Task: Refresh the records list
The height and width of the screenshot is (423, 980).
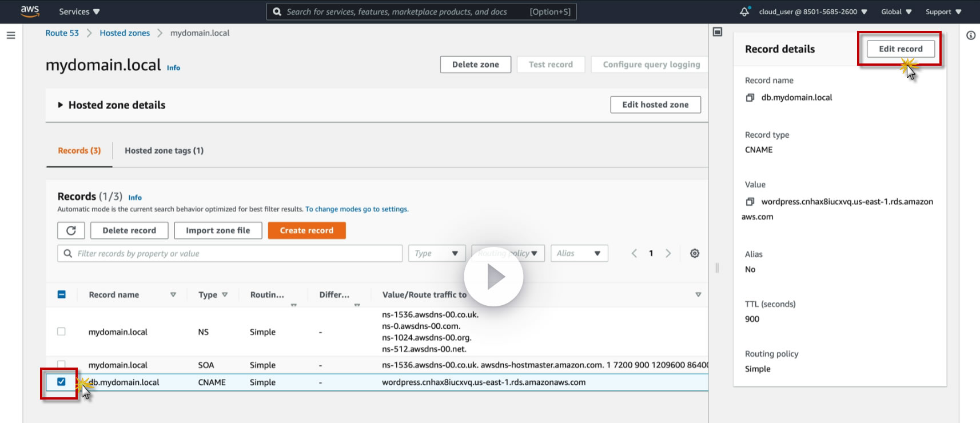Action: (71, 230)
